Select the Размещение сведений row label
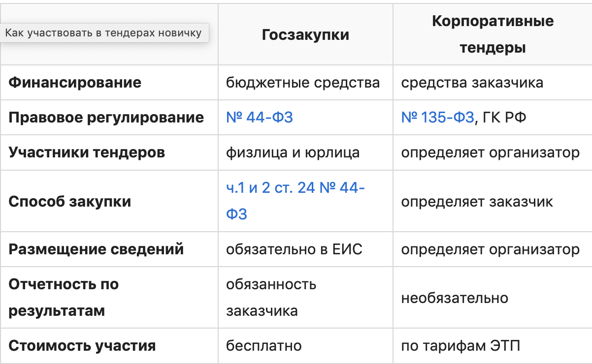The image size is (592, 364). point(96,249)
